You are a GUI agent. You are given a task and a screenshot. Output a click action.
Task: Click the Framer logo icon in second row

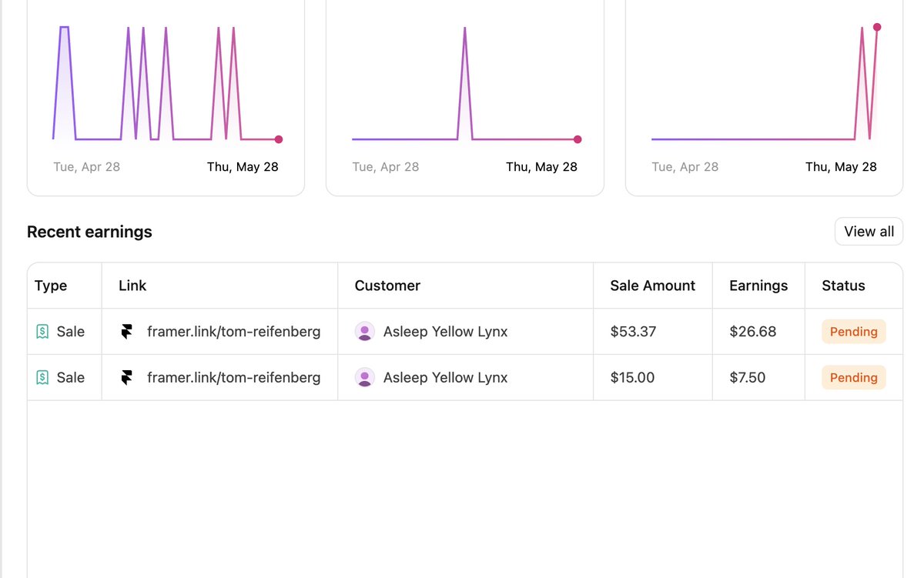pos(127,378)
